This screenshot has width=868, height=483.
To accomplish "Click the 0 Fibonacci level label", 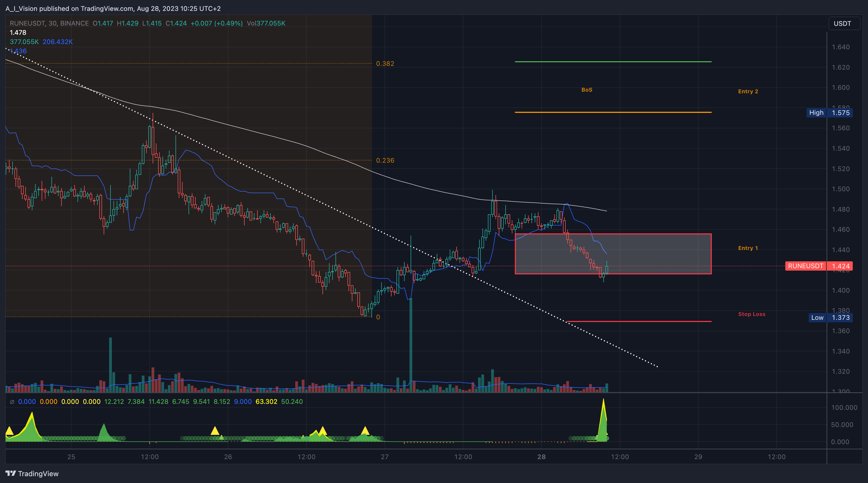I will [378, 317].
